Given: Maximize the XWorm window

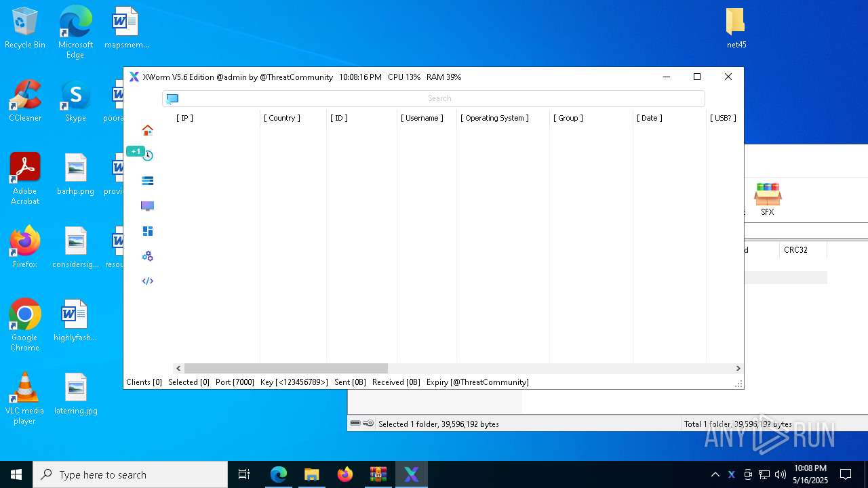Looking at the screenshot, I should (697, 77).
